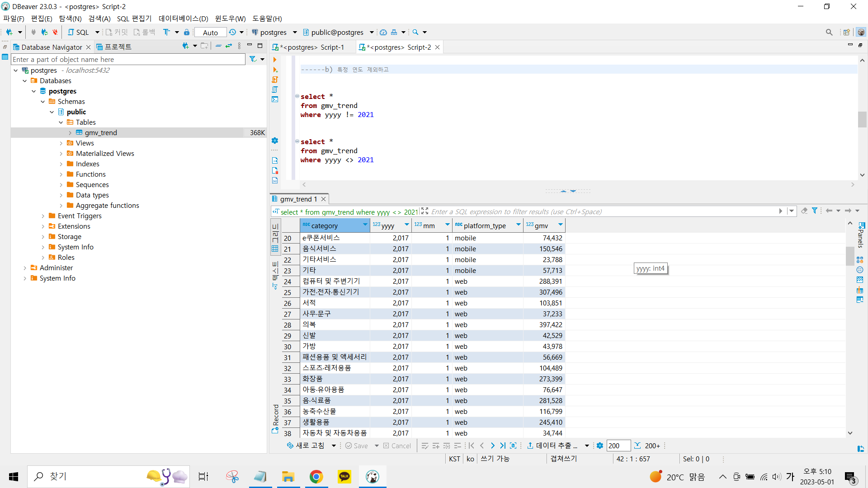Click the search magnifier at the toolbar's right end
868x488 pixels.
coord(829,32)
